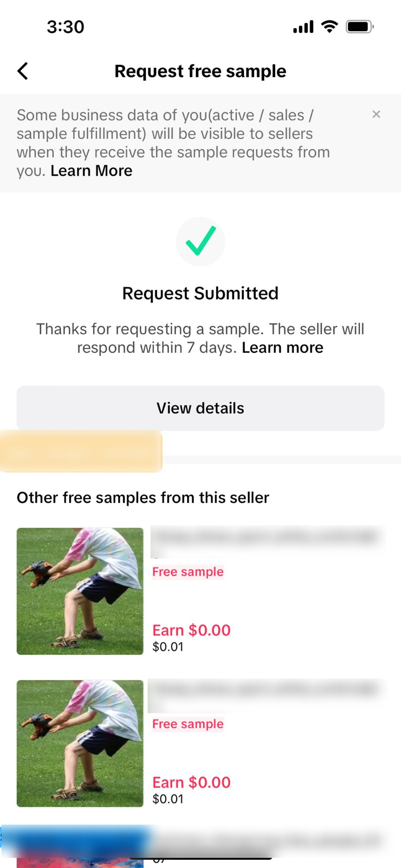
Task: Open the bold Learn More link in banner
Action: tap(92, 171)
